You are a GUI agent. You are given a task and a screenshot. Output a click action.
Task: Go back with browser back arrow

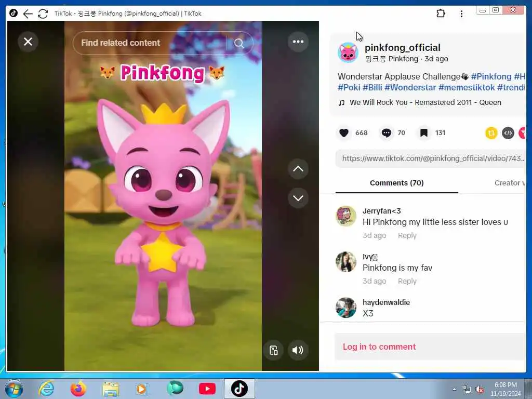(28, 14)
